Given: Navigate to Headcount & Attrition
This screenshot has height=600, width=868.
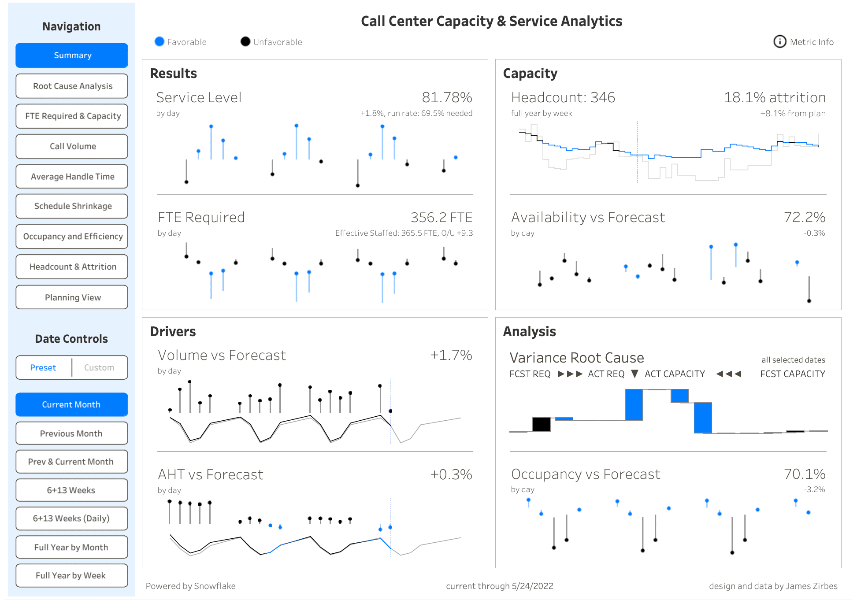Looking at the screenshot, I should click(71, 267).
